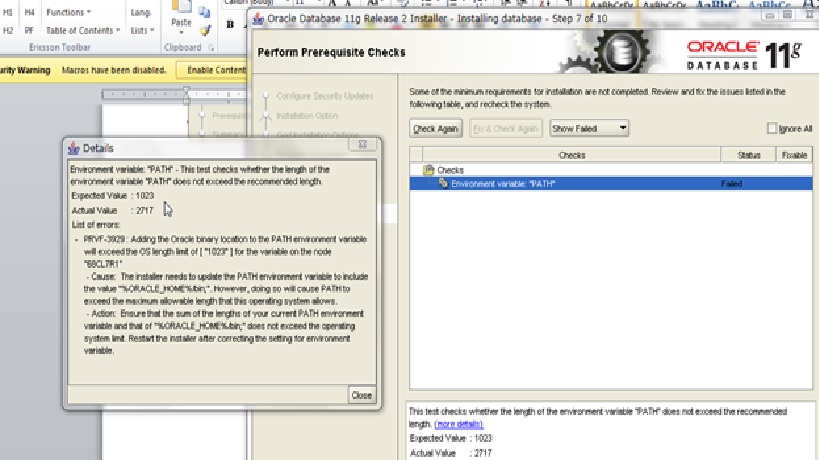Select the PF toolbar item
This screenshot has width=819, height=460.
click(x=29, y=30)
